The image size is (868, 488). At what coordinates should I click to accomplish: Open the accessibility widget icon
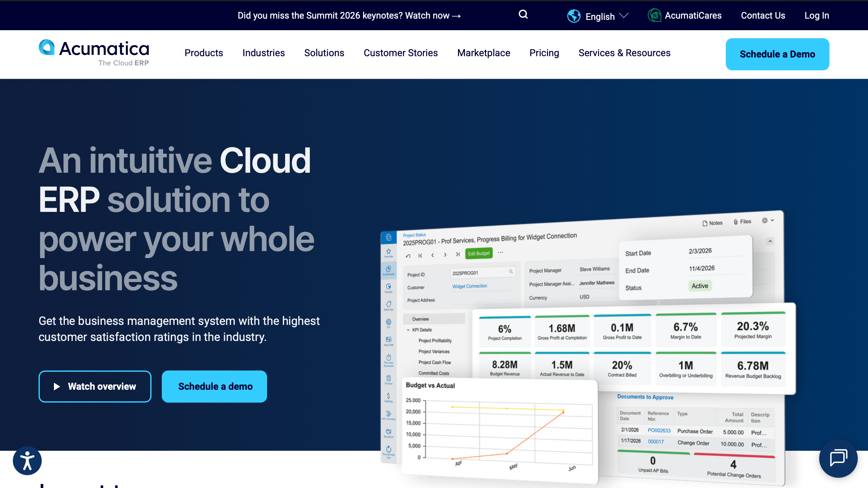click(27, 460)
